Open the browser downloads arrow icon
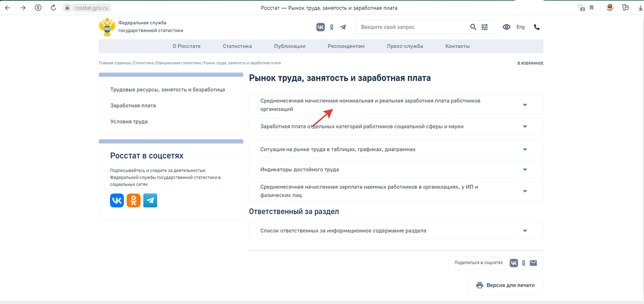The height and width of the screenshot is (304, 644). (640, 8)
